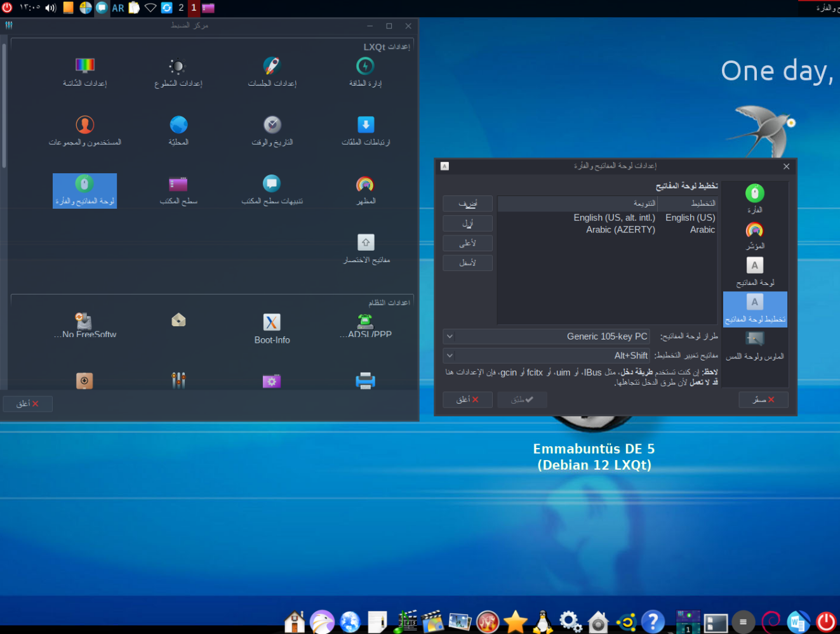
Task: Select the Cursor (المؤشر) section in sidebar
Action: pyautogui.click(x=754, y=235)
